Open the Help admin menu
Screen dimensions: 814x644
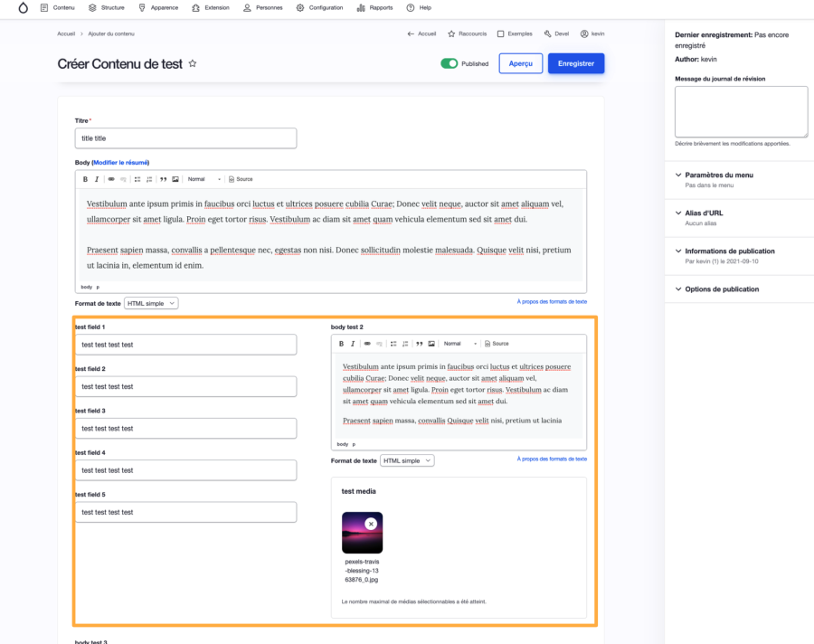(419, 8)
